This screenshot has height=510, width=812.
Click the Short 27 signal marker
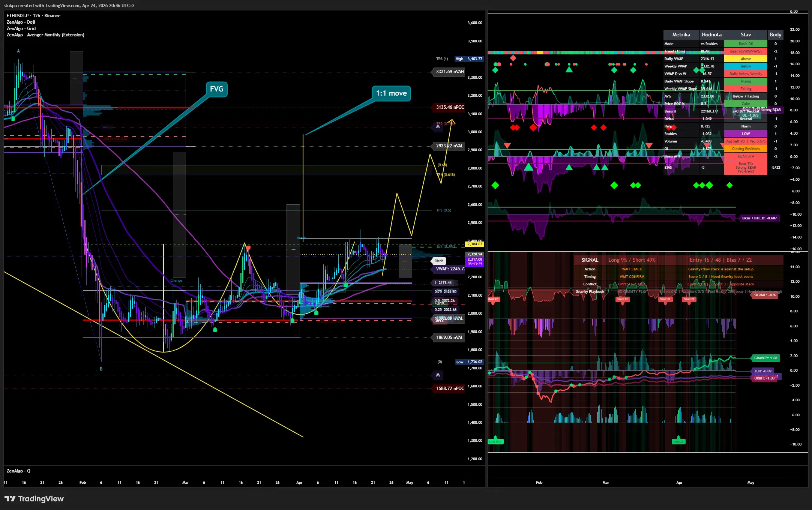[x=493, y=299]
